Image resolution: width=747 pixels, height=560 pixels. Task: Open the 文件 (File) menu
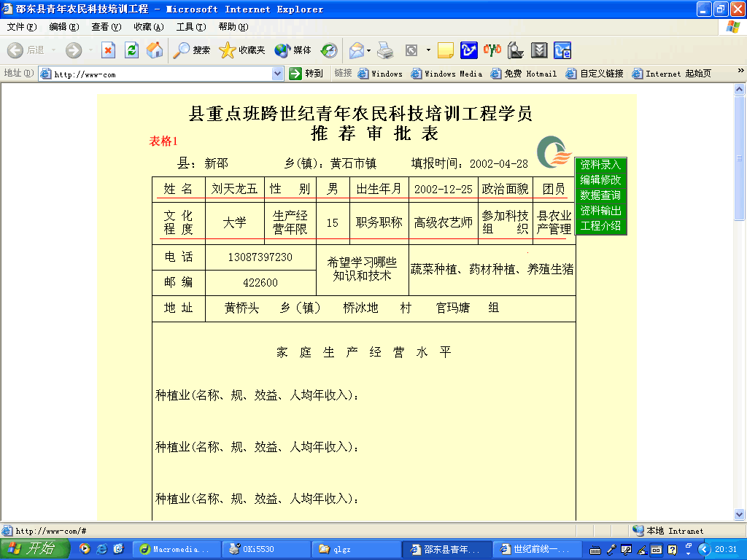pos(21,27)
